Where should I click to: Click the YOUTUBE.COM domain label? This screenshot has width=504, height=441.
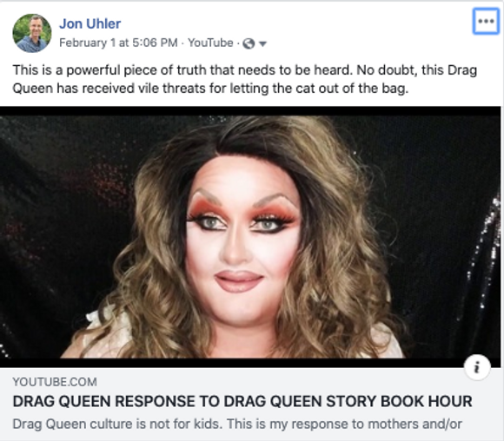tap(55, 382)
